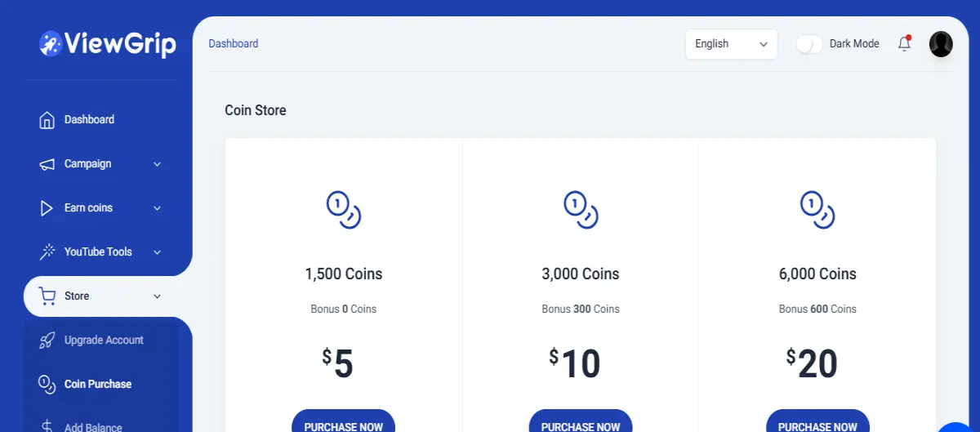Screen dimensions: 980x432
Task: Click the Store shopping cart icon
Action: tap(47, 296)
